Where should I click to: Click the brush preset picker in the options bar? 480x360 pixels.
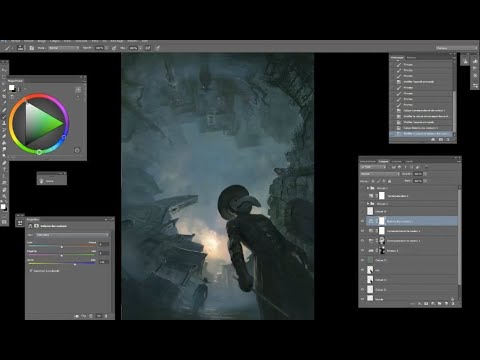(x=20, y=48)
